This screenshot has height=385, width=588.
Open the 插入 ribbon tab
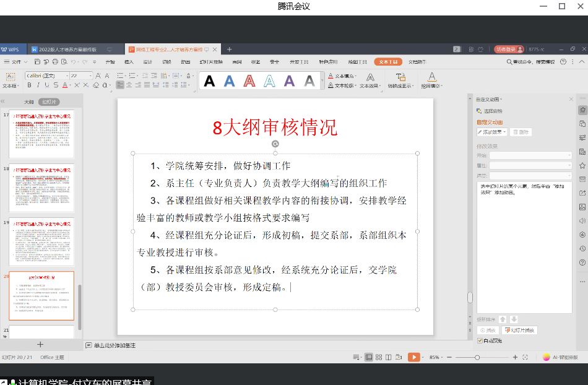pyautogui.click(x=129, y=62)
